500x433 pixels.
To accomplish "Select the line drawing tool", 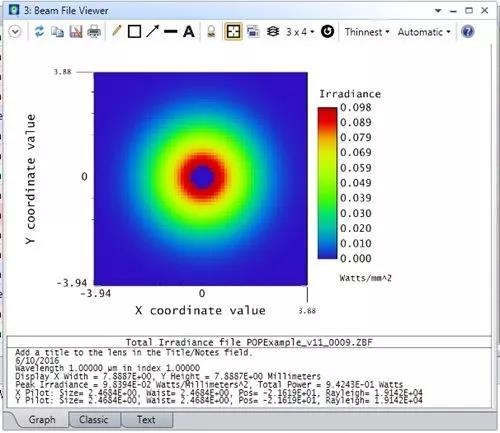I will (x=171, y=32).
